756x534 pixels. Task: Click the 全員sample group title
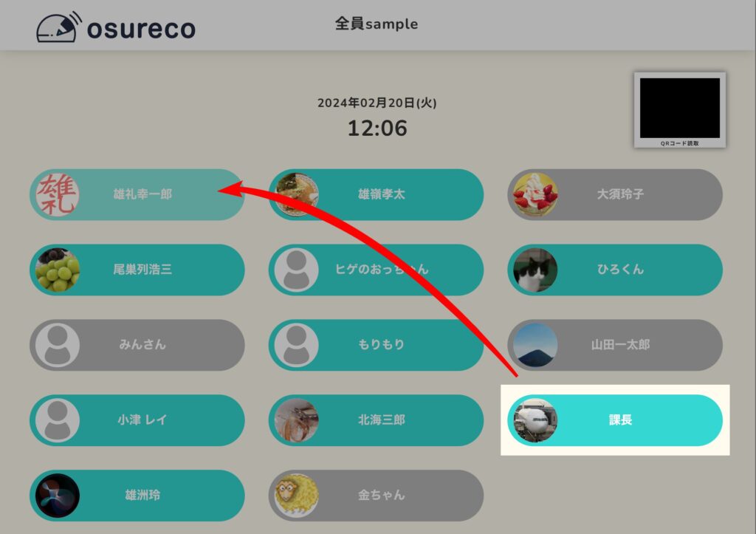[377, 24]
